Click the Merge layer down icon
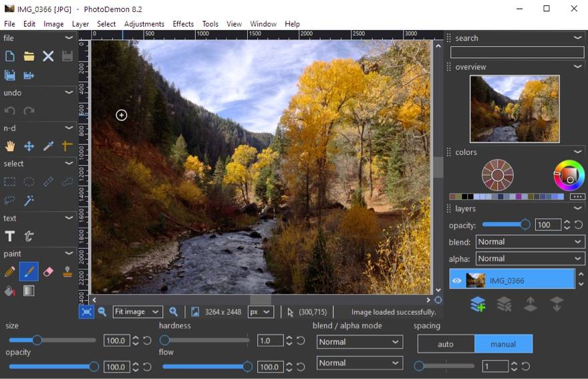This screenshot has height=379, width=588. [557, 304]
